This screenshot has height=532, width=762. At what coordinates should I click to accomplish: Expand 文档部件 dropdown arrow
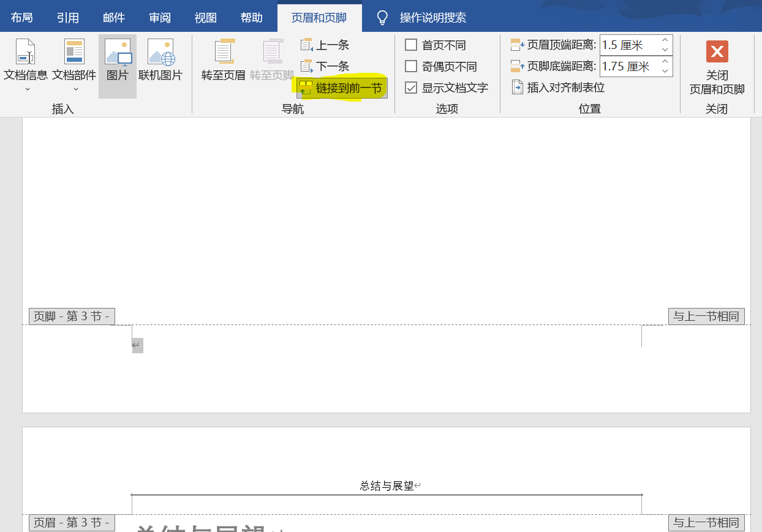75,89
